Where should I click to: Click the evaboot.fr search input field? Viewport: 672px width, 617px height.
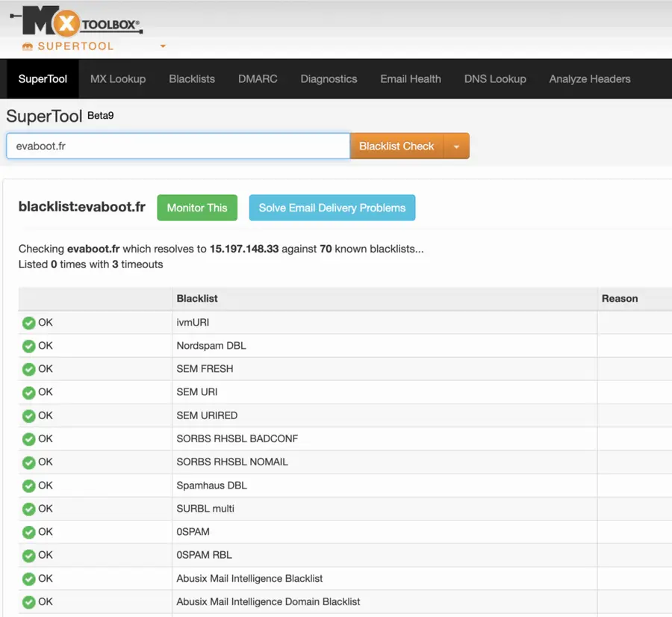pos(177,146)
